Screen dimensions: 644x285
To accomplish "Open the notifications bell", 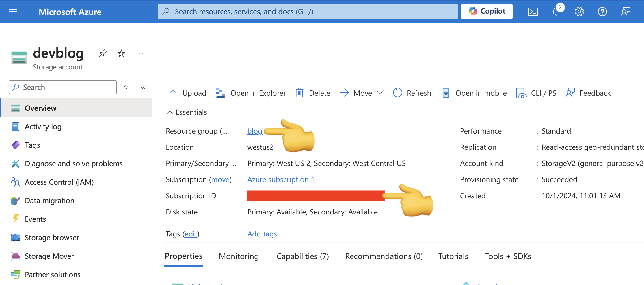I will click(555, 12).
